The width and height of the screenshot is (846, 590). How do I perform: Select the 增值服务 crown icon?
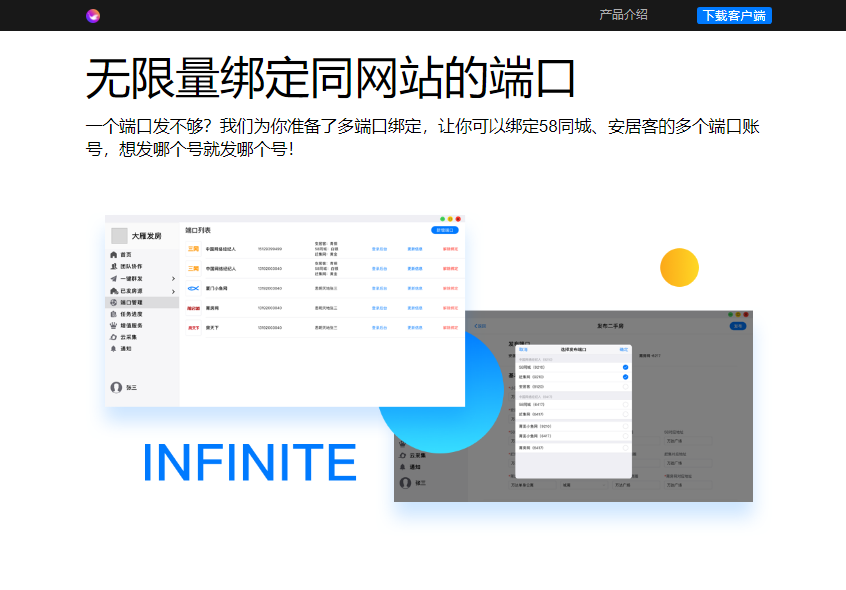click(x=113, y=325)
